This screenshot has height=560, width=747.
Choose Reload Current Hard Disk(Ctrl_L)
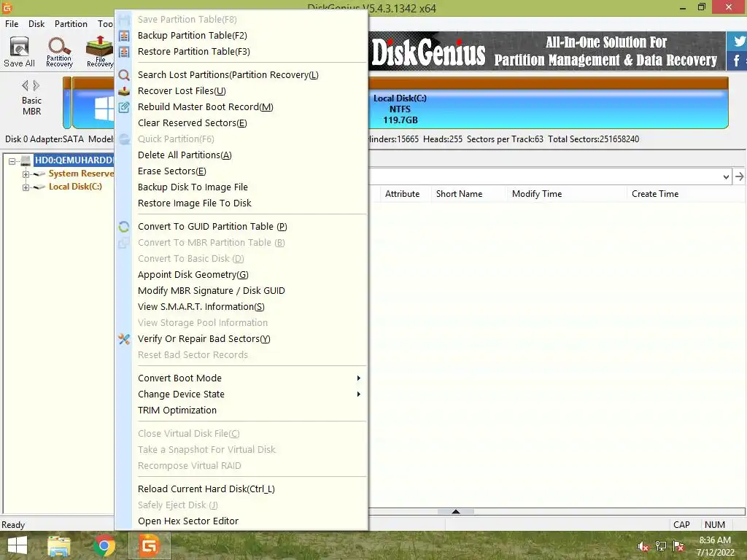(206, 489)
